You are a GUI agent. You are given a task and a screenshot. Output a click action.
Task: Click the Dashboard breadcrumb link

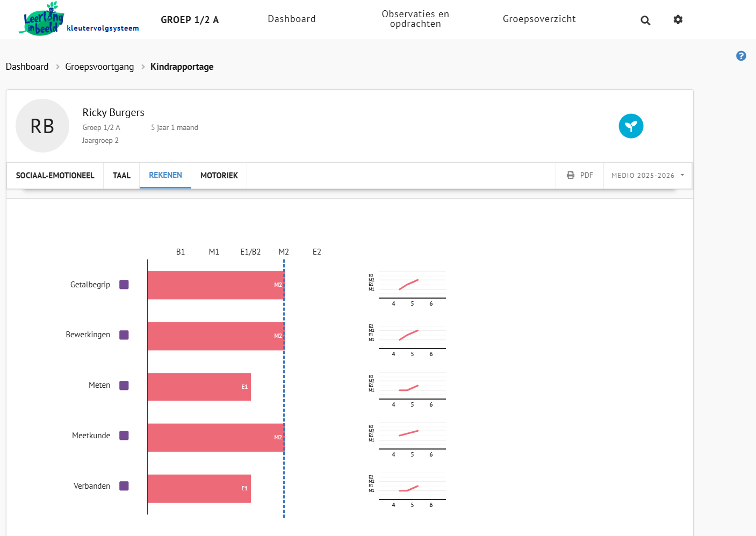click(x=27, y=67)
